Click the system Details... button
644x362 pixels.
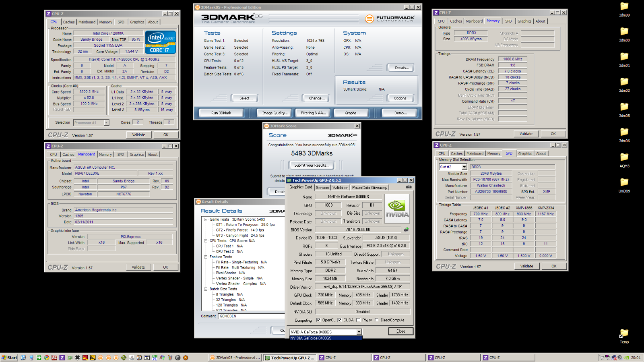(402, 68)
